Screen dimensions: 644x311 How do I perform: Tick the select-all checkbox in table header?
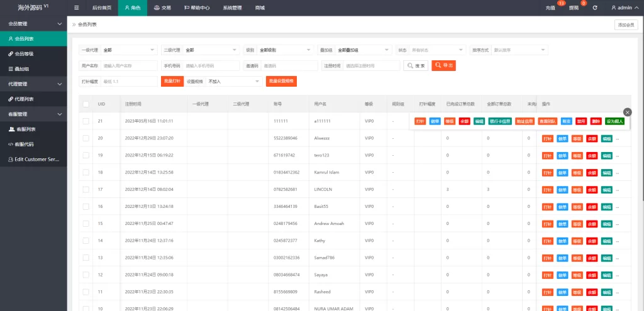point(86,104)
